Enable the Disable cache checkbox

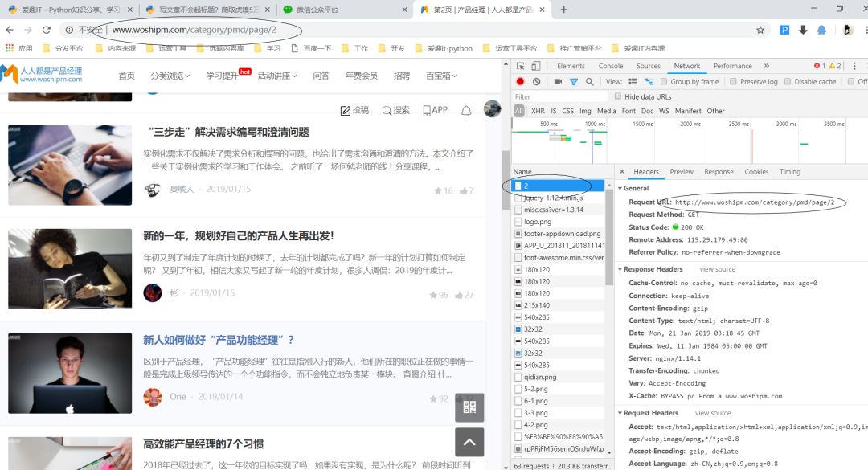(x=788, y=81)
